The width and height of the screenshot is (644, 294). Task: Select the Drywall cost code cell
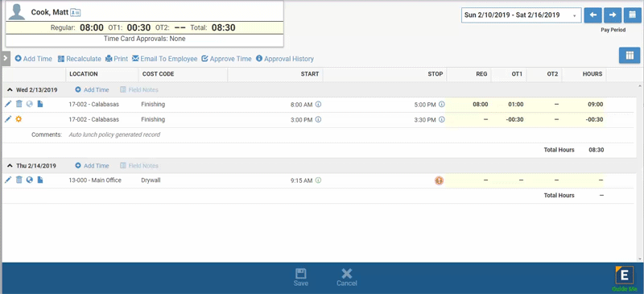point(151,180)
